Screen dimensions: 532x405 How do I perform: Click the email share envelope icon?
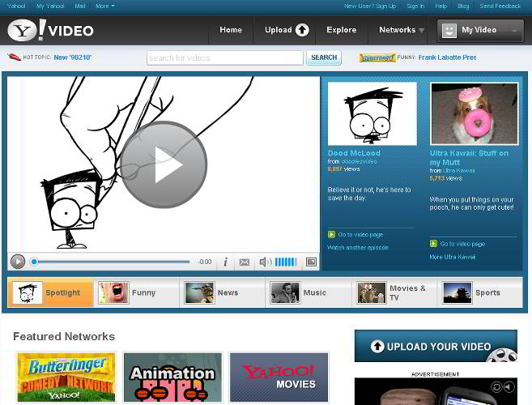(245, 262)
